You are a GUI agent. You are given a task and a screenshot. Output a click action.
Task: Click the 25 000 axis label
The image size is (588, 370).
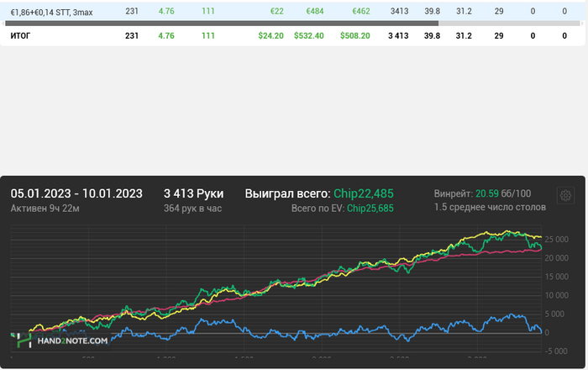[556, 240]
